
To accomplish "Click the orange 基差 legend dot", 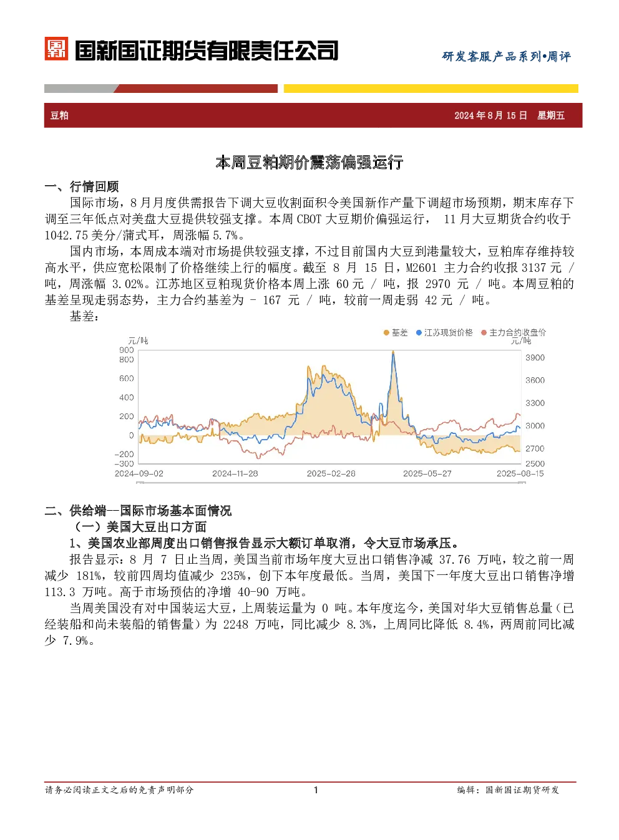I will click(386, 333).
